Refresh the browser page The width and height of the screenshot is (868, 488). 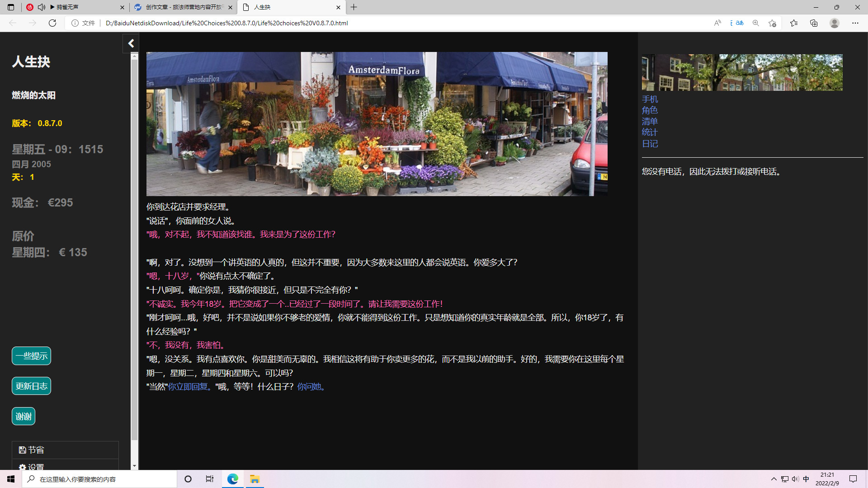point(52,23)
